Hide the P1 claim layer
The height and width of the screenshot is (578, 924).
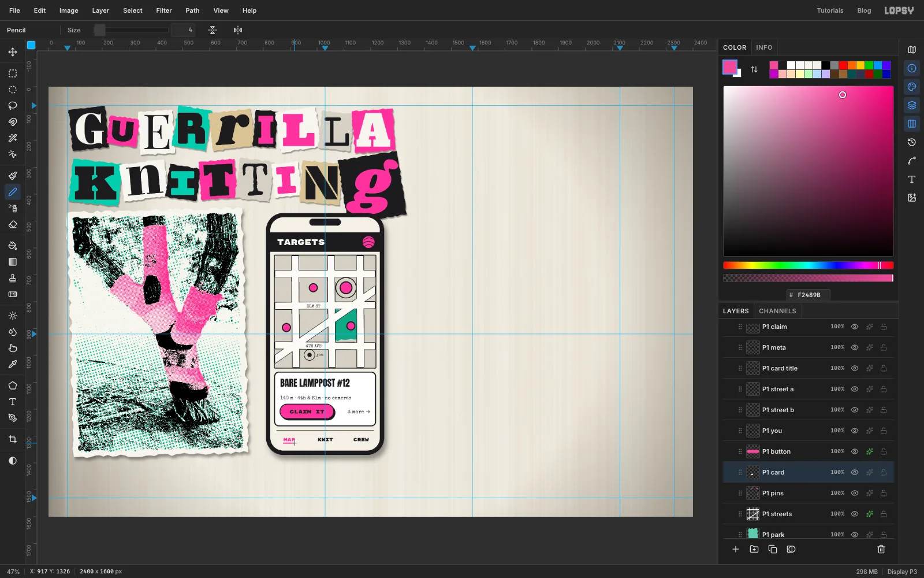point(855,327)
